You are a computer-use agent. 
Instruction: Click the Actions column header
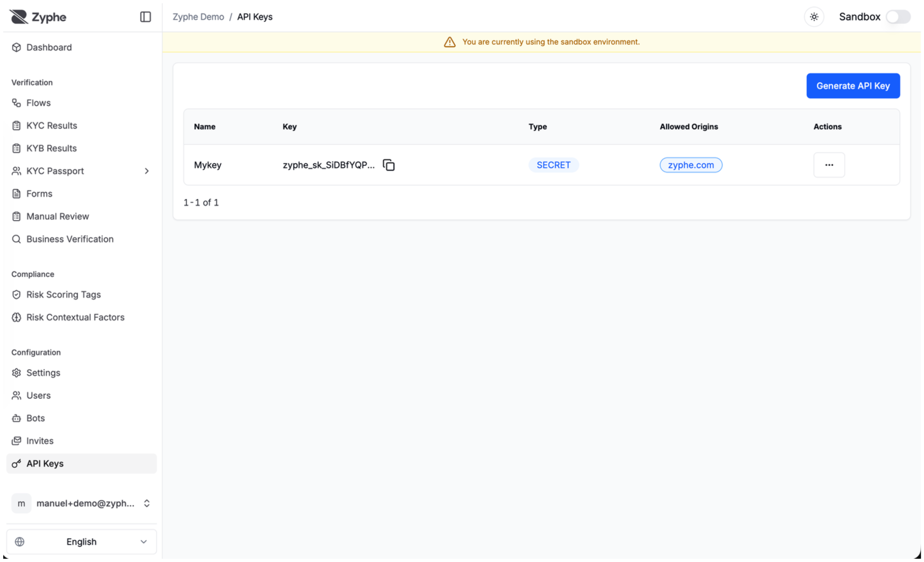tap(827, 127)
